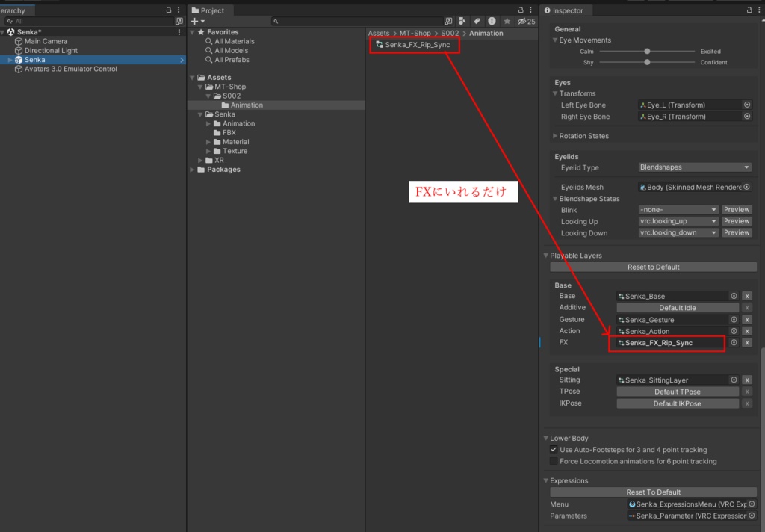
Task: Open object picker for Eyelids Mesh
Action: (x=747, y=187)
